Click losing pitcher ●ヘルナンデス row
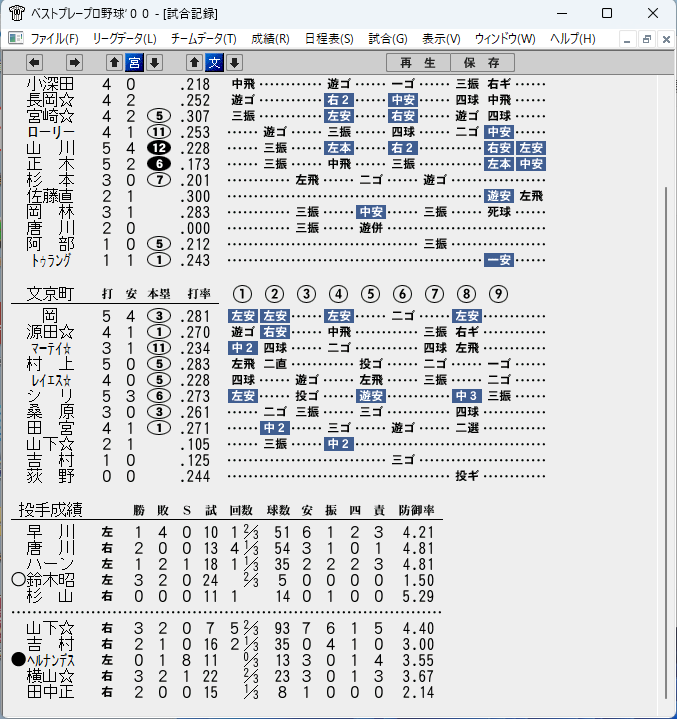The width and height of the screenshot is (677, 719). click(x=222, y=660)
